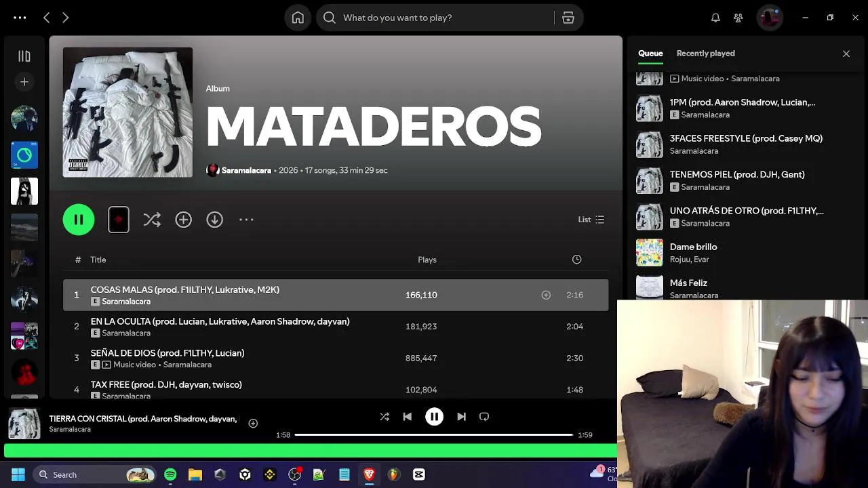Screen dimensions: 868x488
Task: Open the profile avatar menu
Action: pyautogui.click(x=770, y=18)
